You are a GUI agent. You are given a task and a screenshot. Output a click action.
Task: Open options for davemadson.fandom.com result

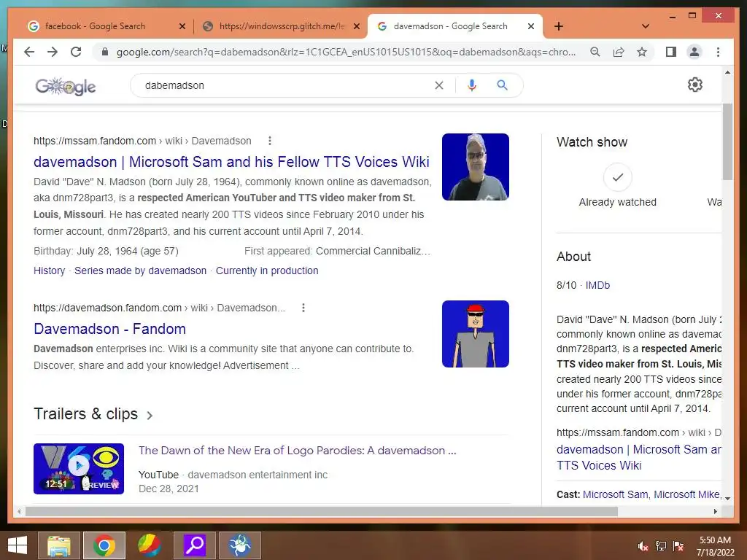tap(303, 308)
